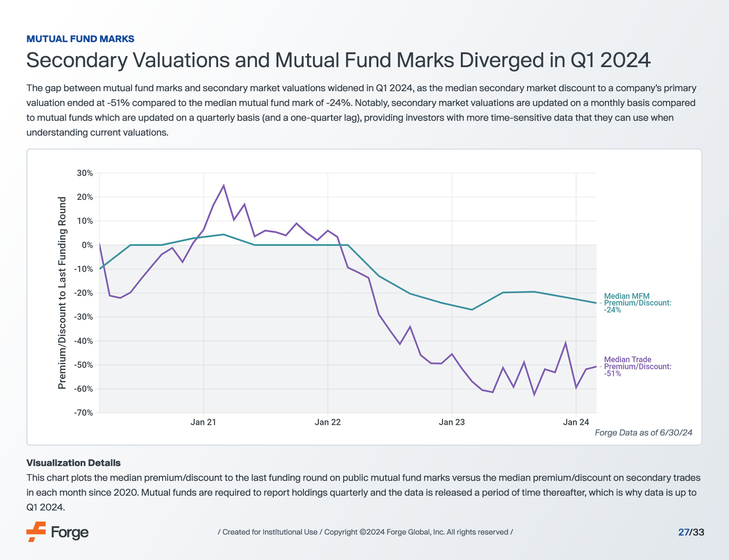Click the copyright footer text
729x560 pixels.
pyautogui.click(x=365, y=532)
